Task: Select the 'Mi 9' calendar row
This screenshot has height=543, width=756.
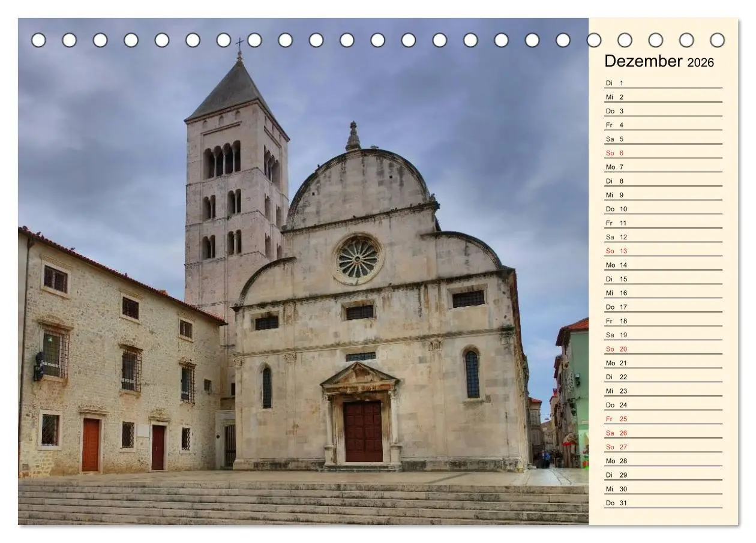Action: pos(663,195)
